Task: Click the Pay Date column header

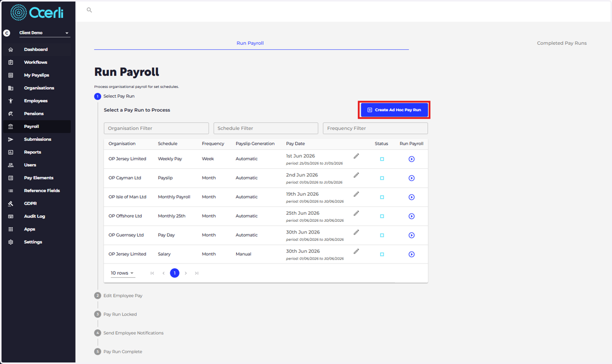Action: tap(295, 144)
